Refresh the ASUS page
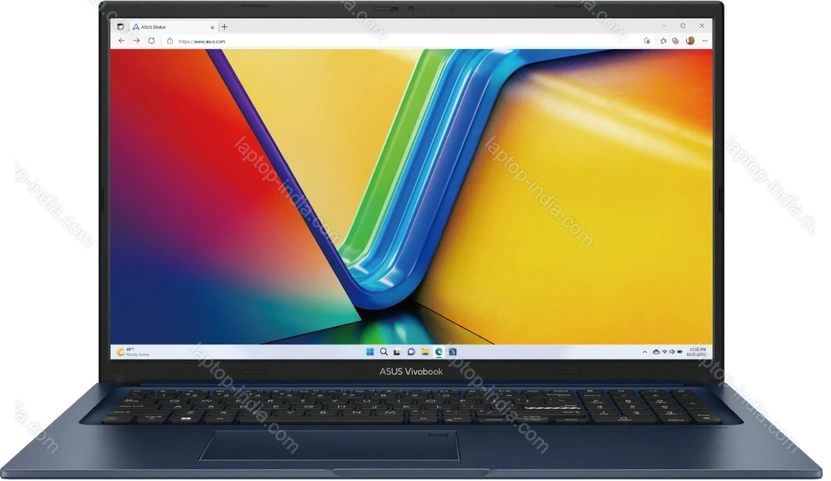 pos(151,41)
